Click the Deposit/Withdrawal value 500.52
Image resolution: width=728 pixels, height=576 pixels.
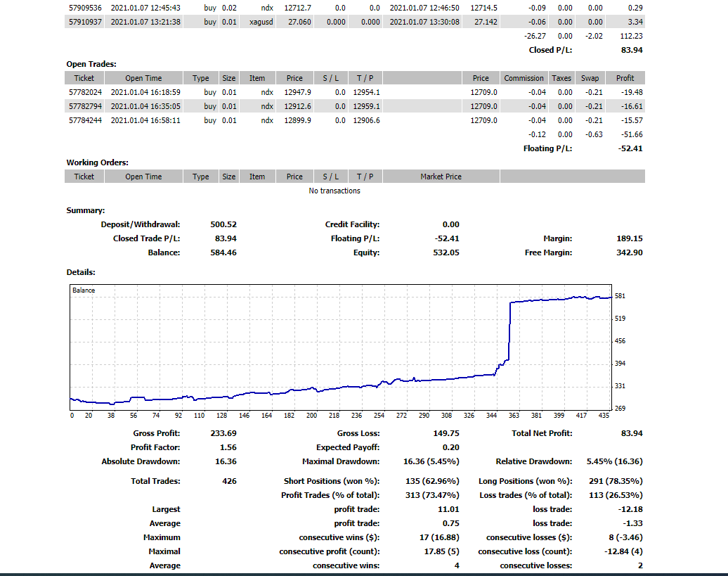point(223,224)
